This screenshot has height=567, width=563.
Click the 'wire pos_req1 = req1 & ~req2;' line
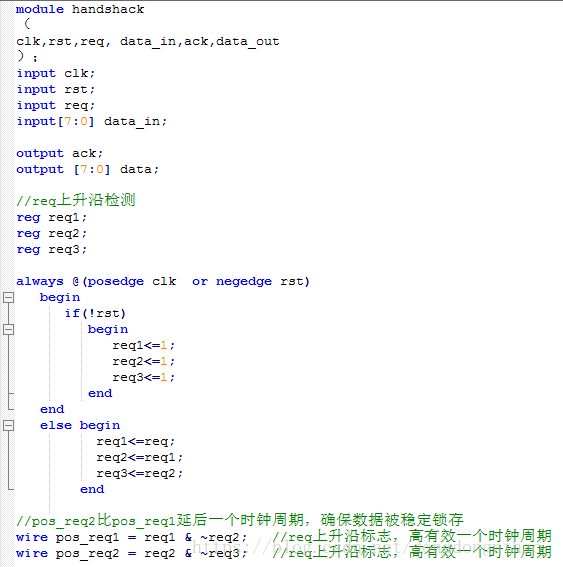tap(132, 537)
